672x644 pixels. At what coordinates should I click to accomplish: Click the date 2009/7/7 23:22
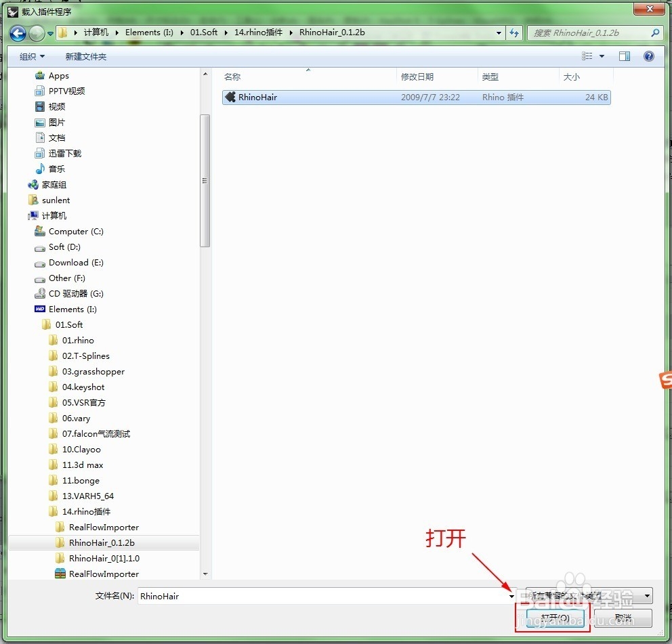click(430, 98)
